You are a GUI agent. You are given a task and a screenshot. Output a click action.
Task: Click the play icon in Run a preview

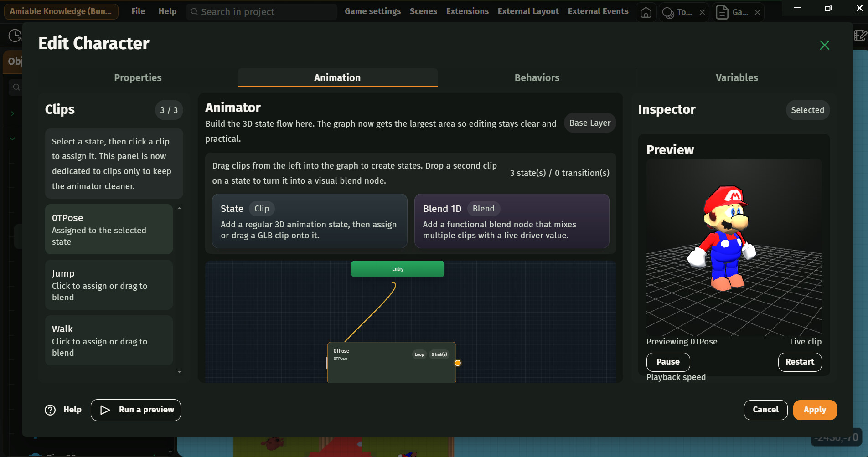click(x=105, y=410)
